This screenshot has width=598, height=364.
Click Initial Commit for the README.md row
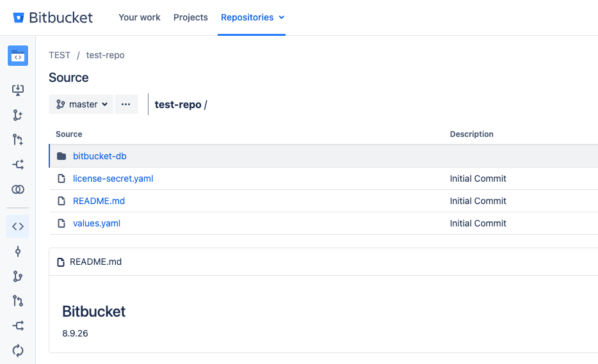[478, 201]
